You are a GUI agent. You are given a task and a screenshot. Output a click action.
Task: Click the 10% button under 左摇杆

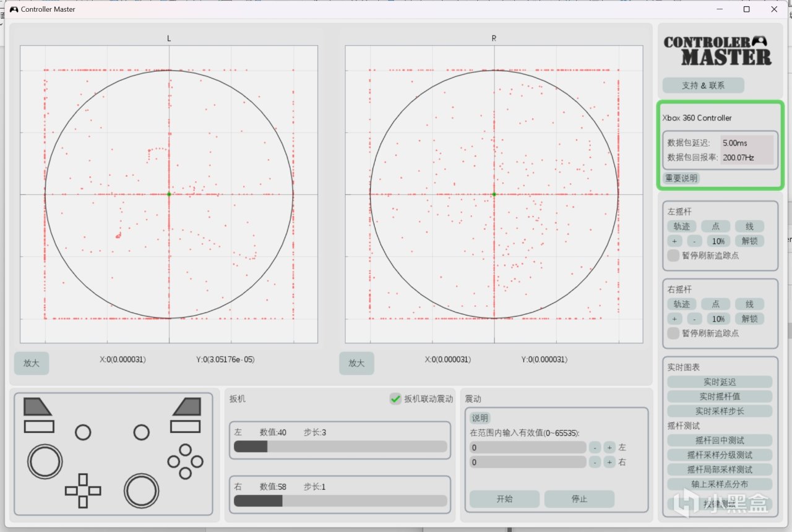pos(718,241)
